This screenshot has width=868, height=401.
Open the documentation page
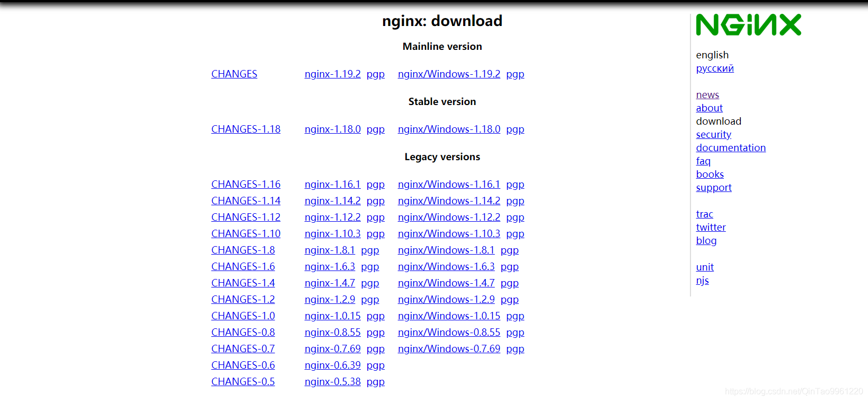tap(731, 148)
